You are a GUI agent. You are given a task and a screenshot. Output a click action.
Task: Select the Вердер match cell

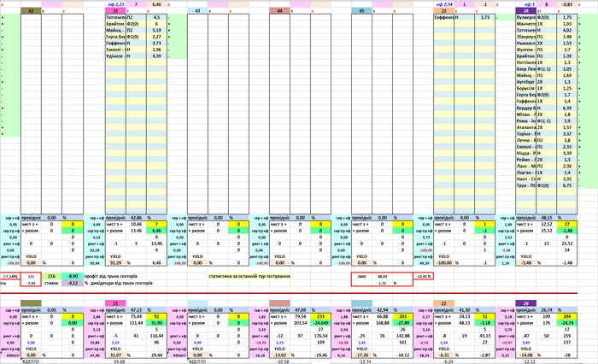(526, 108)
